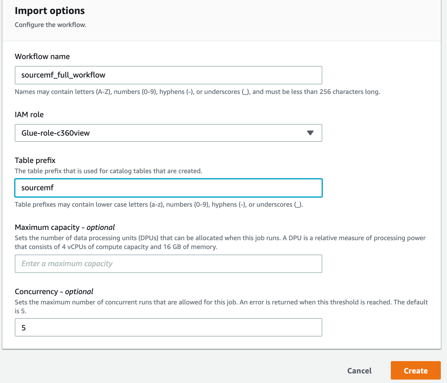Click the IAM role dropdown arrow icon

point(310,133)
